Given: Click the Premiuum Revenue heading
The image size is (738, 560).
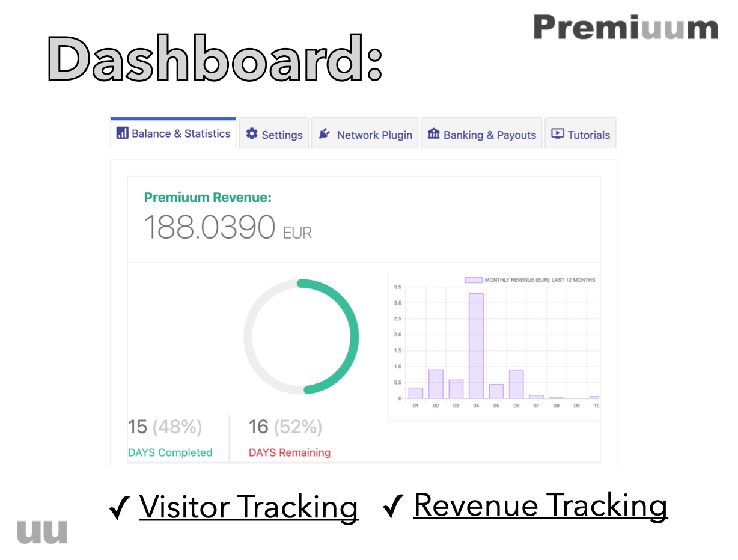Looking at the screenshot, I should tap(208, 197).
